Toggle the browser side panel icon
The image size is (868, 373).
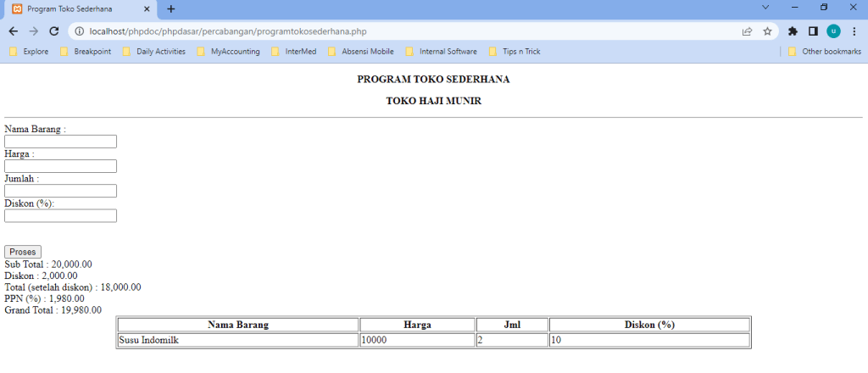tap(813, 31)
